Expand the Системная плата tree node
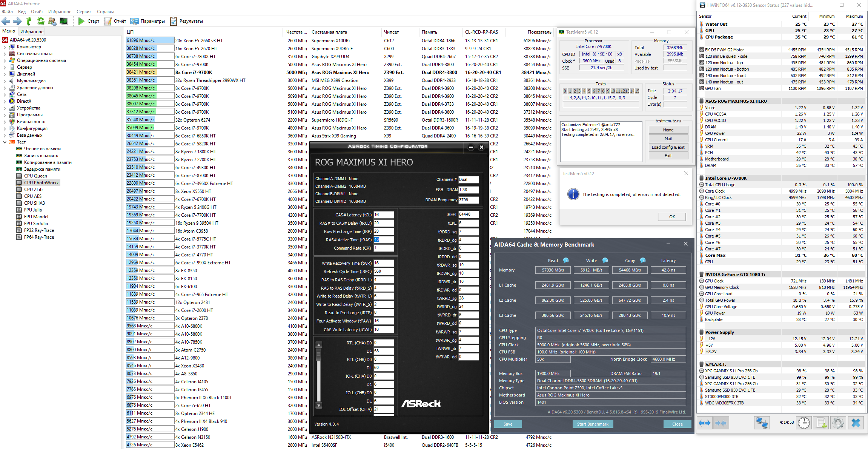Image resolution: width=868 pixels, height=449 pixels. tap(5, 54)
